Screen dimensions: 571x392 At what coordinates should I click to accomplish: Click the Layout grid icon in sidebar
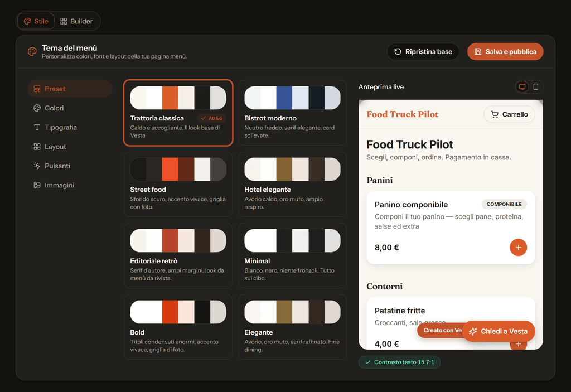[37, 147]
